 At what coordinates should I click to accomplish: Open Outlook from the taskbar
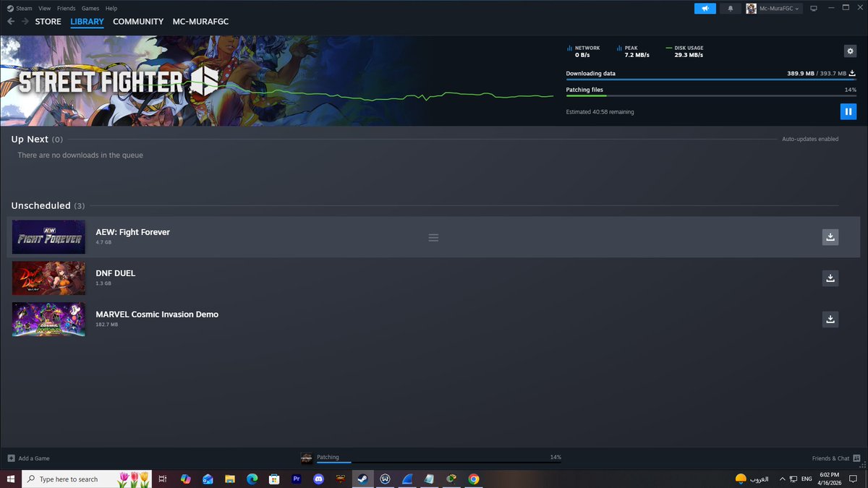[208, 479]
